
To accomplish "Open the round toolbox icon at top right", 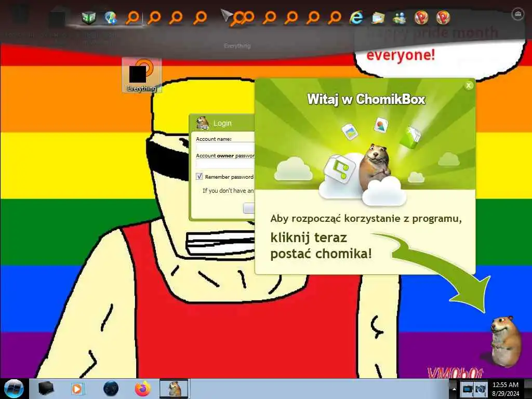I will (517, 14).
